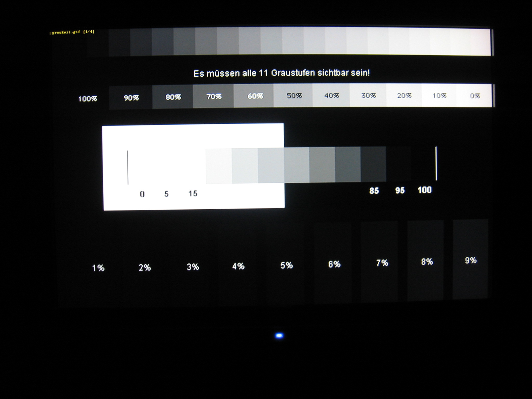This screenshot has height=399, width=532.
Task: Click the 10% gray step
Action: coord(439,95)
